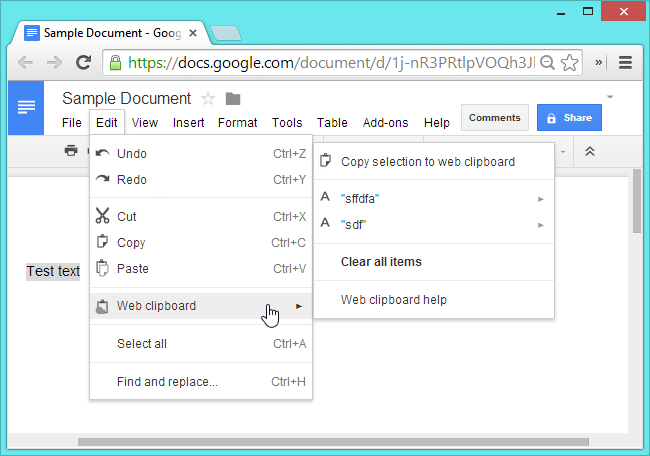The width and height of the screenshot is (650, 456).
Task: Click the Google Docs home icon
Action: pos(27,107)
